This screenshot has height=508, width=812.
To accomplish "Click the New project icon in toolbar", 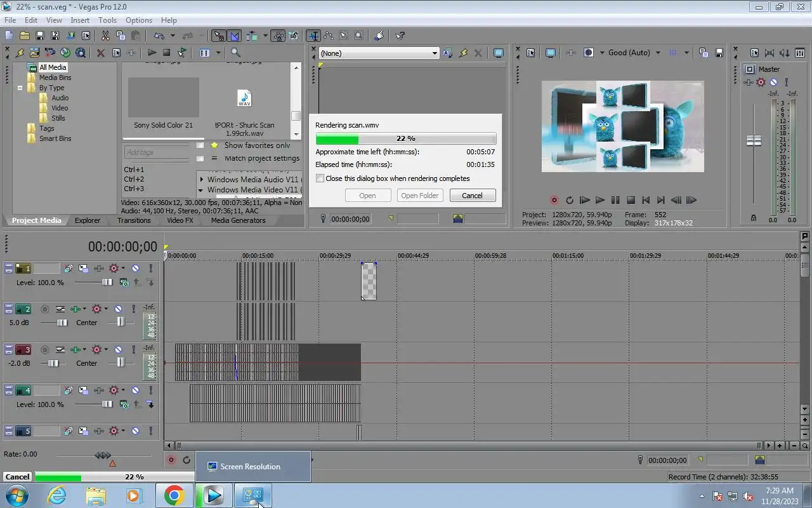I will coord(9,36).
